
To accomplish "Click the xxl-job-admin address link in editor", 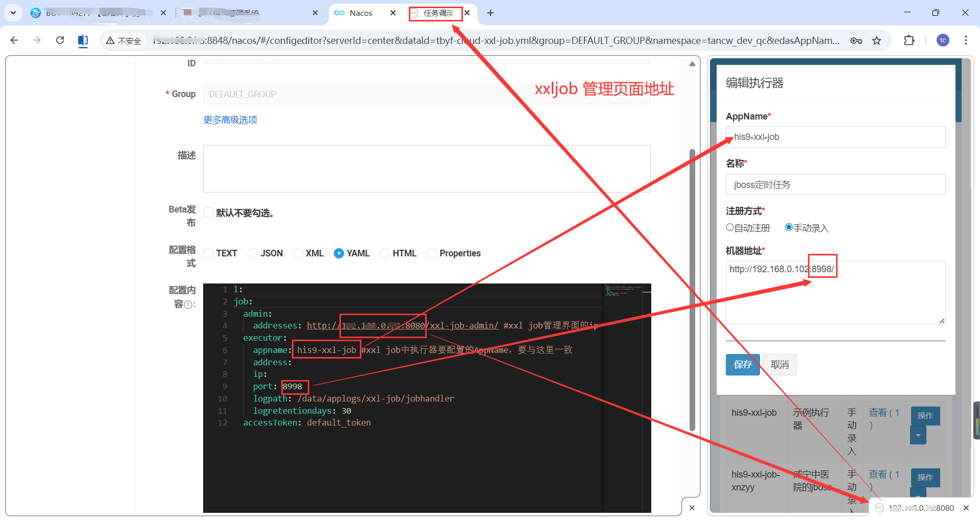I will click(x=402, y=325).
